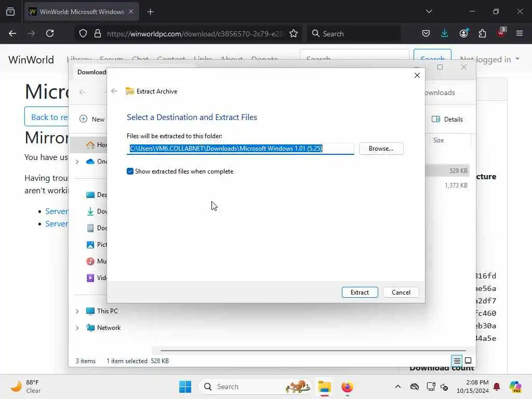This screenshot has width=532, height=399.
Task: Open the first Server mirror link
Action: coord(57,211)
